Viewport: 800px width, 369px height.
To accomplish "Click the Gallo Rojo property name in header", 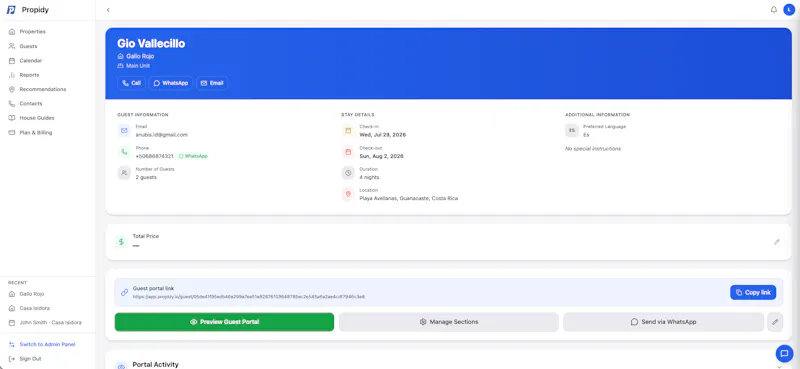I will tap(140, 56).
